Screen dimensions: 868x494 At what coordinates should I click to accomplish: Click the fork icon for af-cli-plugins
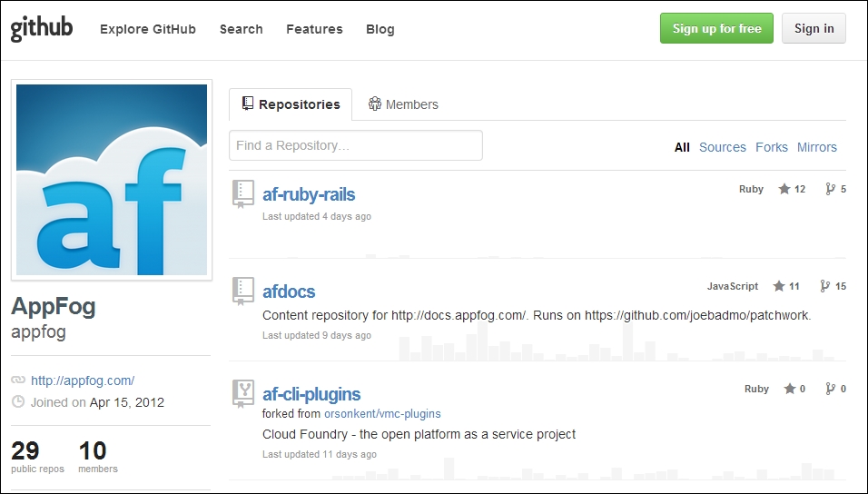point(829,389)
